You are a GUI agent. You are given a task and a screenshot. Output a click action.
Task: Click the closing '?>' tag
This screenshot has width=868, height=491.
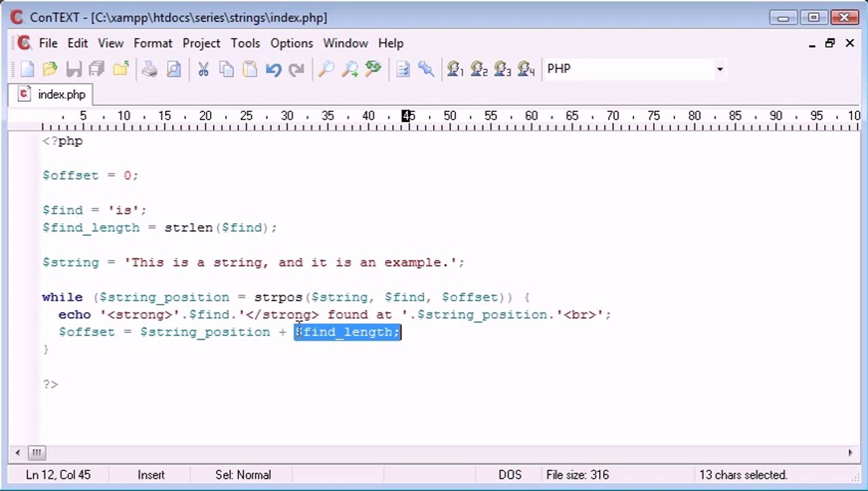tap(50, 385)
